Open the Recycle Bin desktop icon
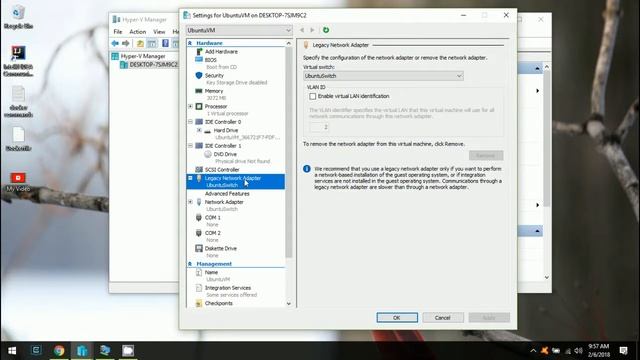The image size is (640, 360). 18,17
